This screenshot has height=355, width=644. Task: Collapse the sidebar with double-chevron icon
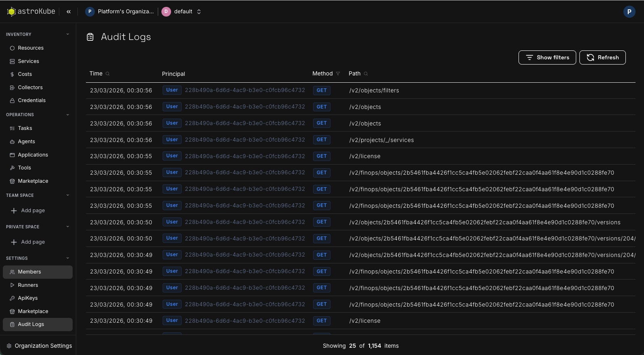[x=69, y=12]
